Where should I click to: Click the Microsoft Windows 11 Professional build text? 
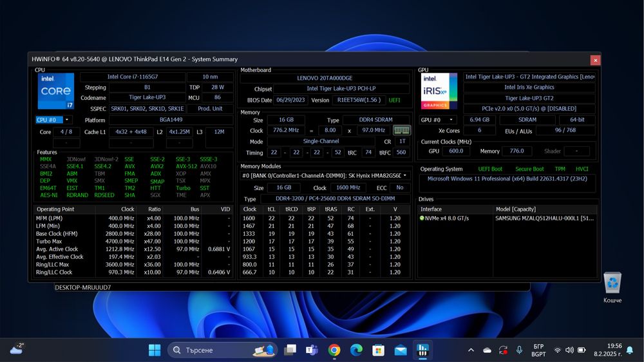[x=507, y=178]
